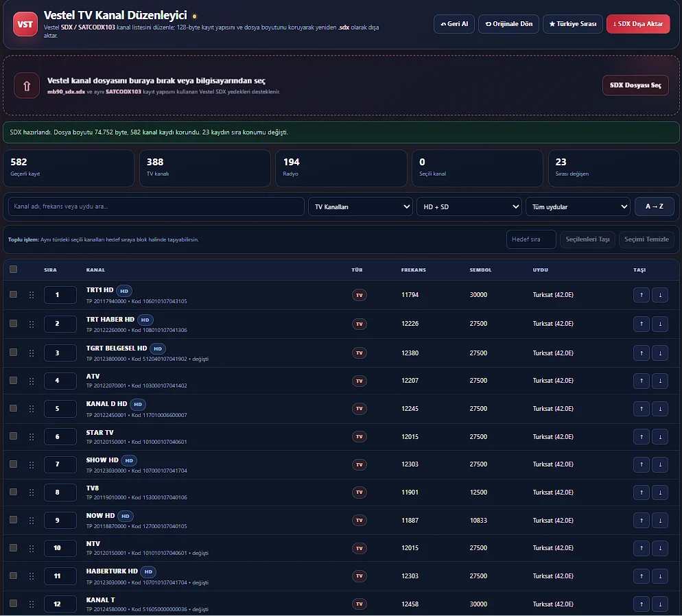
Task: Move TGRT BELGESEL HD down
Action: [660, 353]
